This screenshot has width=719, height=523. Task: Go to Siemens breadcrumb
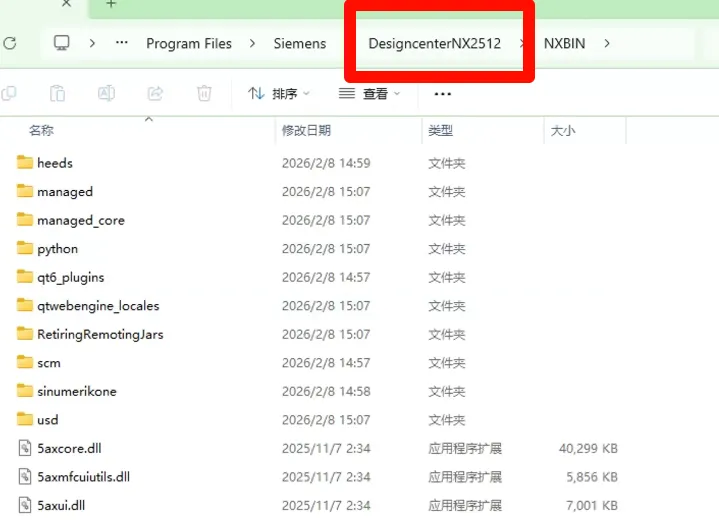[x=300, y=44]
